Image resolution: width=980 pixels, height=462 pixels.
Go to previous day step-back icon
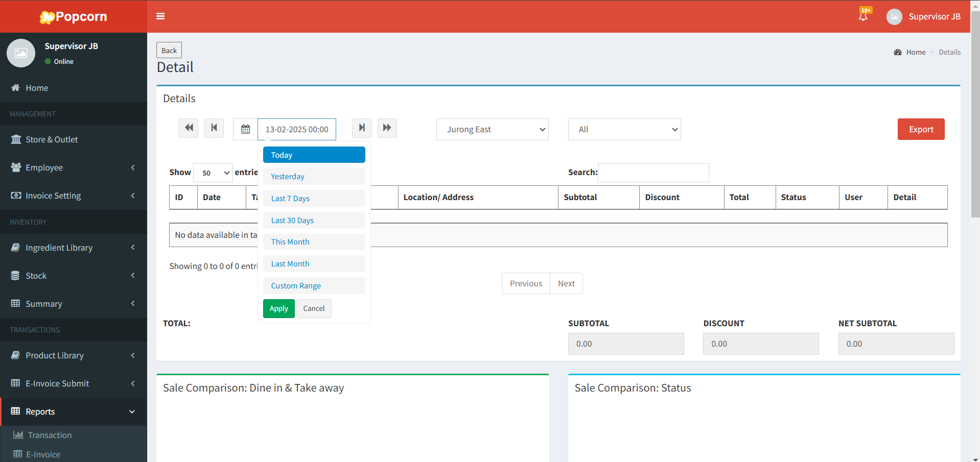point(214,128)
